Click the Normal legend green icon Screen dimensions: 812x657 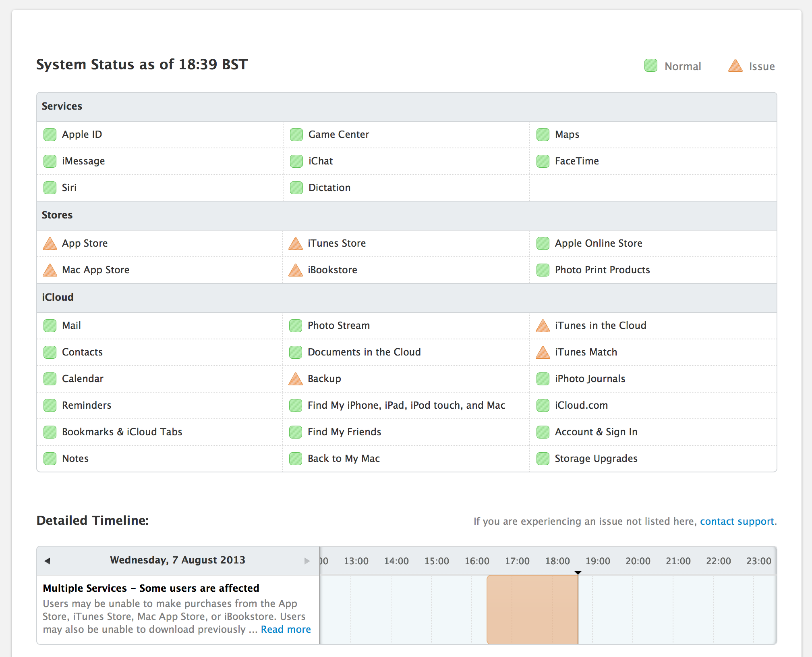click(651, 65)
